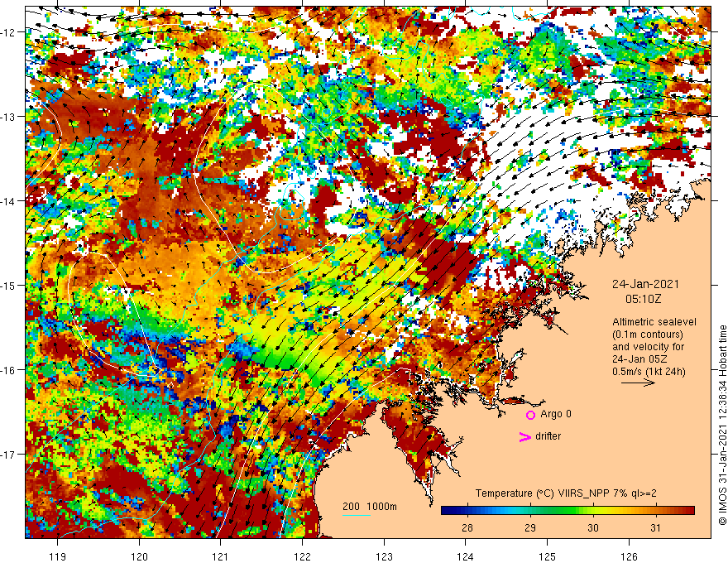Click the longitude axis label 119
The image size is (728, 563).
coord(58,556)
